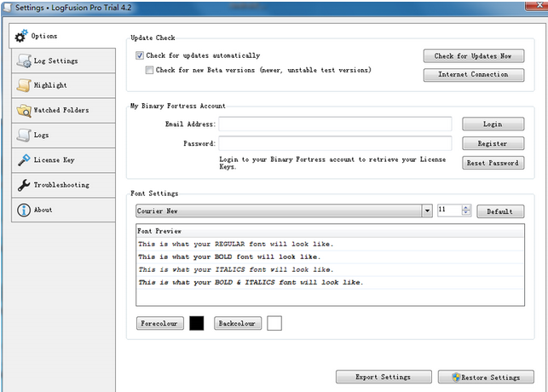Switch to the Troubleshooting tab

(63, 185)
